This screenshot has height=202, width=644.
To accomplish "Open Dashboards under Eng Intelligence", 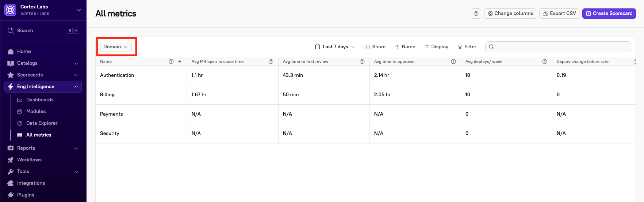I will pos(40,100).
